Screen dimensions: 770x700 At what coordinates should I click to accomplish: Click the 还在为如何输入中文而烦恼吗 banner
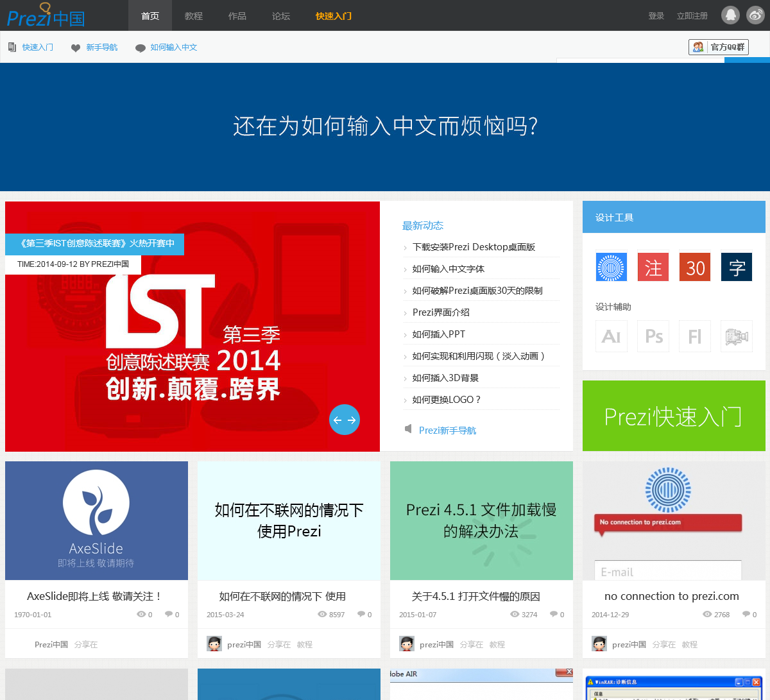click(x=385, y=126)
